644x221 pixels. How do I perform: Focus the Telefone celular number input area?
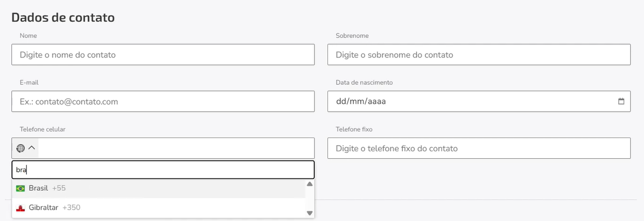click(x=176, y=148)
